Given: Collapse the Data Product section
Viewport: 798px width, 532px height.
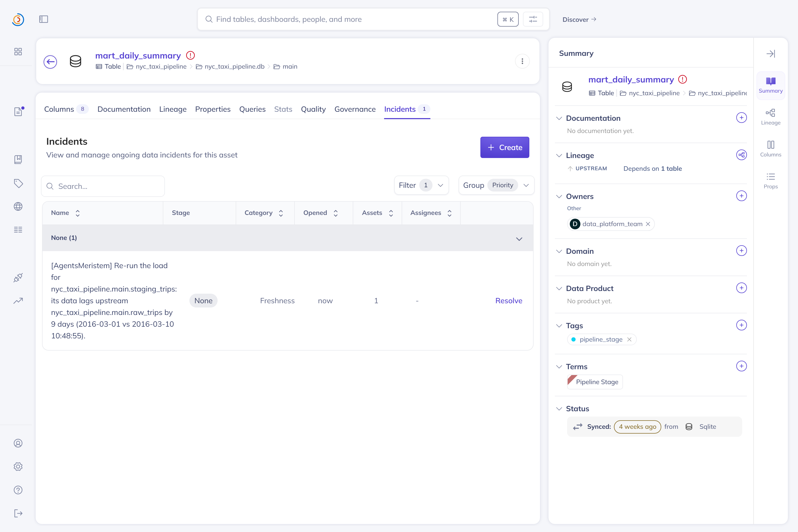Looking at the screenshot, I should [559, 288].
